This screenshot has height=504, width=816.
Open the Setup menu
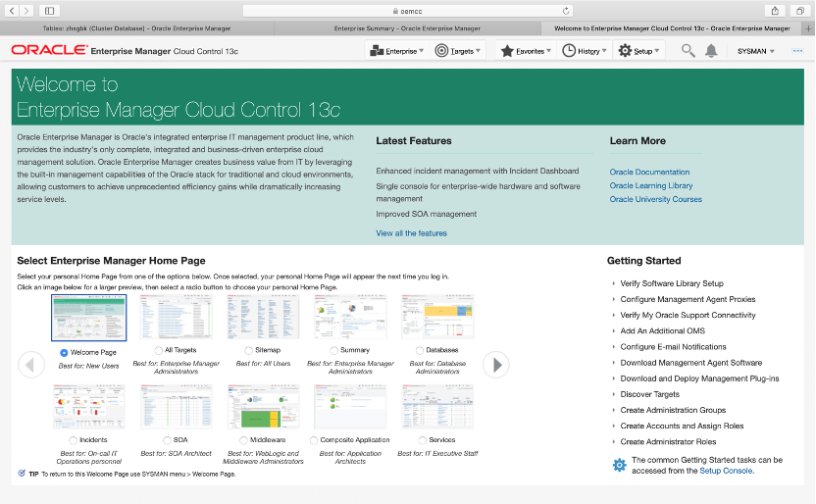pyautogui.click(x=638, y=51)
